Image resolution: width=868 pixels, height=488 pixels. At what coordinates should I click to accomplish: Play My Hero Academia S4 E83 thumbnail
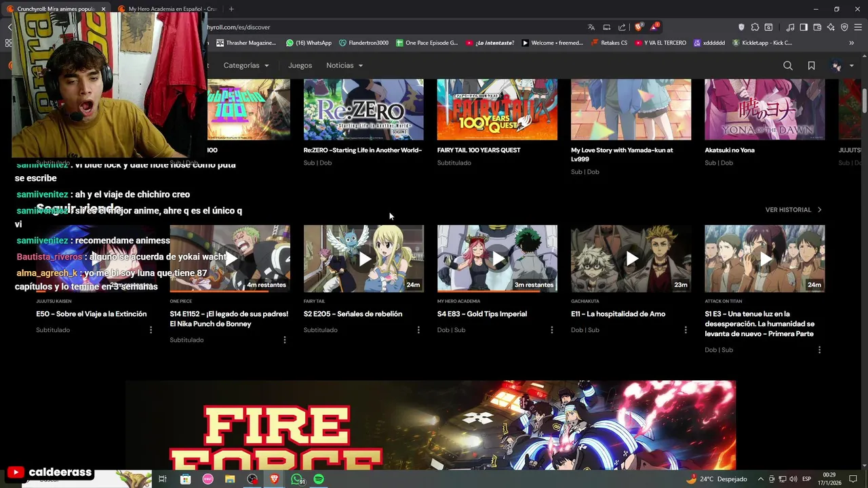click(497, 259)
